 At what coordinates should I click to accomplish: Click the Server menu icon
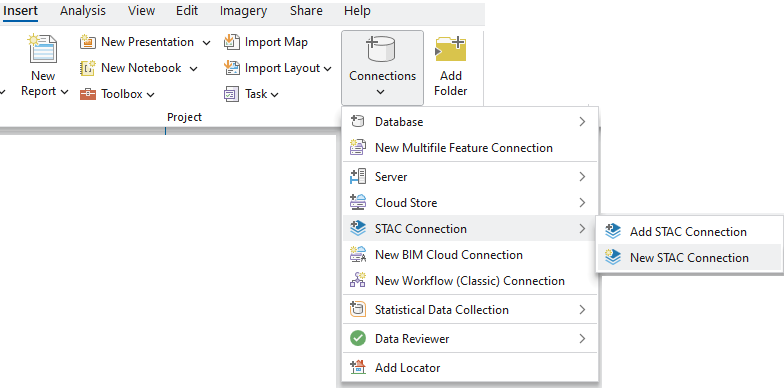tap(358, 176)
